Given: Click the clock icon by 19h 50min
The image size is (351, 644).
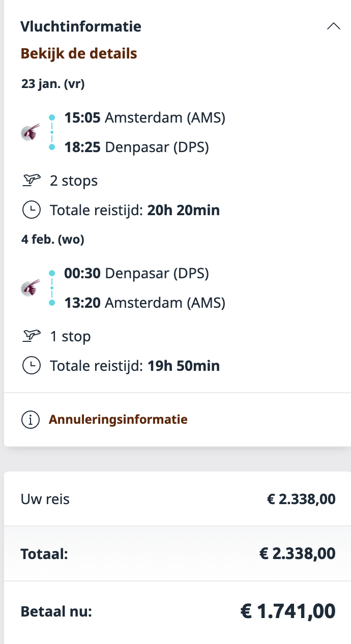Looking at the screenshot, I should click(x=32, y=366).
